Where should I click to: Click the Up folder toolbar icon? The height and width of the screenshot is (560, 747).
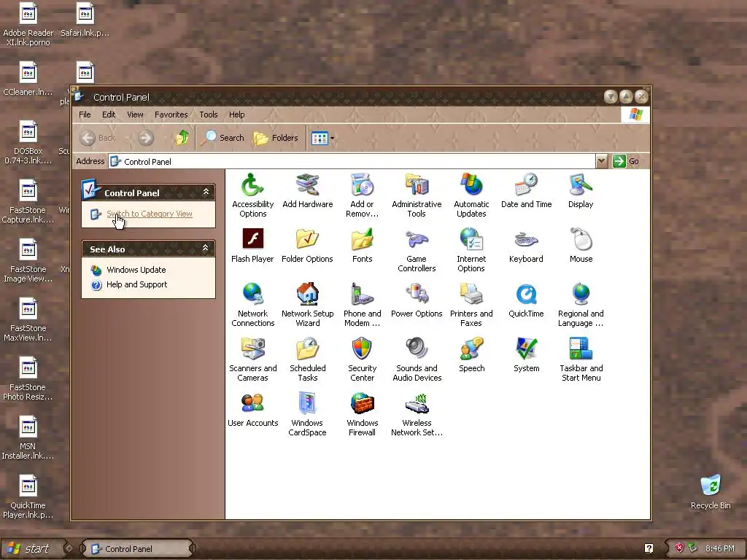(182, 138)
